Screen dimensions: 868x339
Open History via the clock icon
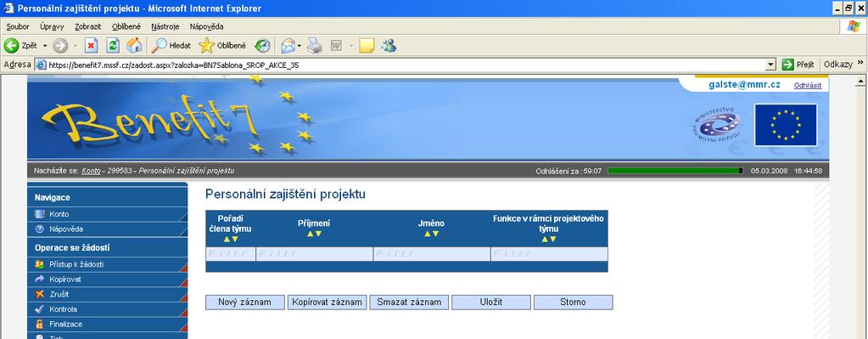point(262,45)
